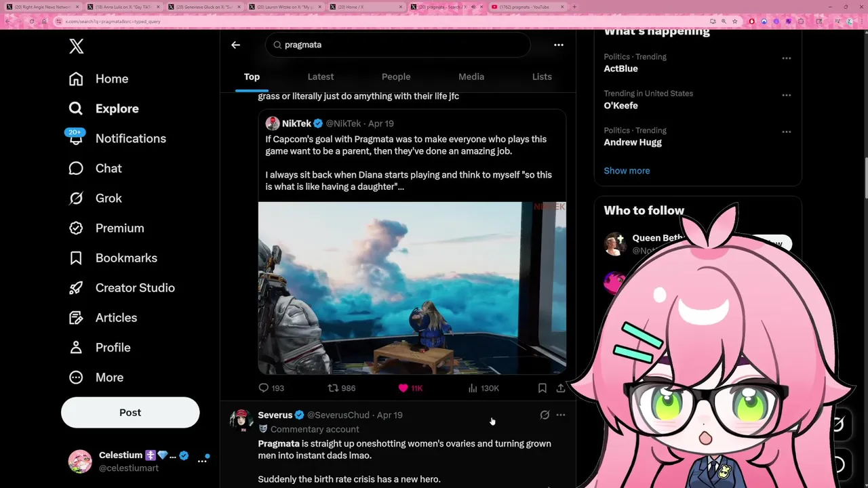Switch to Right Angle News Network browser tab

coord(42,7)
